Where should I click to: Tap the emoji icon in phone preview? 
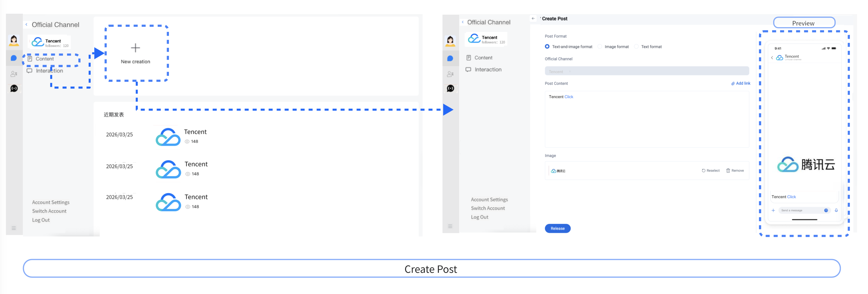826,210
